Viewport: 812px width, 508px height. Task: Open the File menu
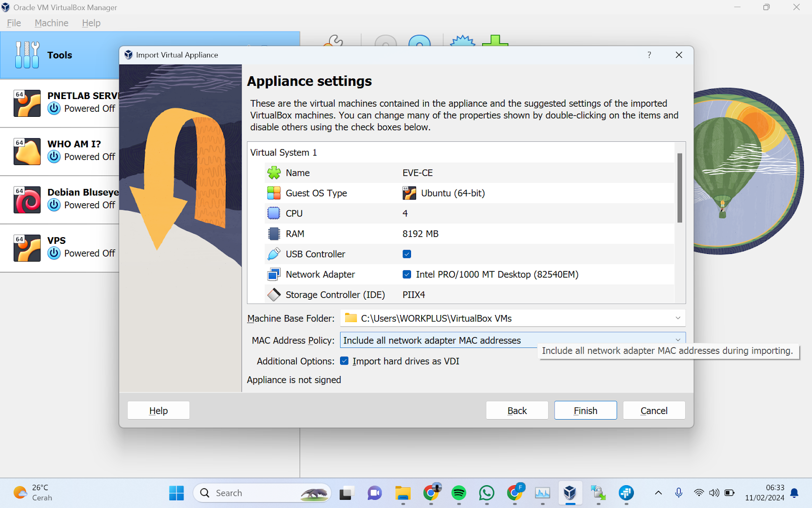[x=14, y=23]
